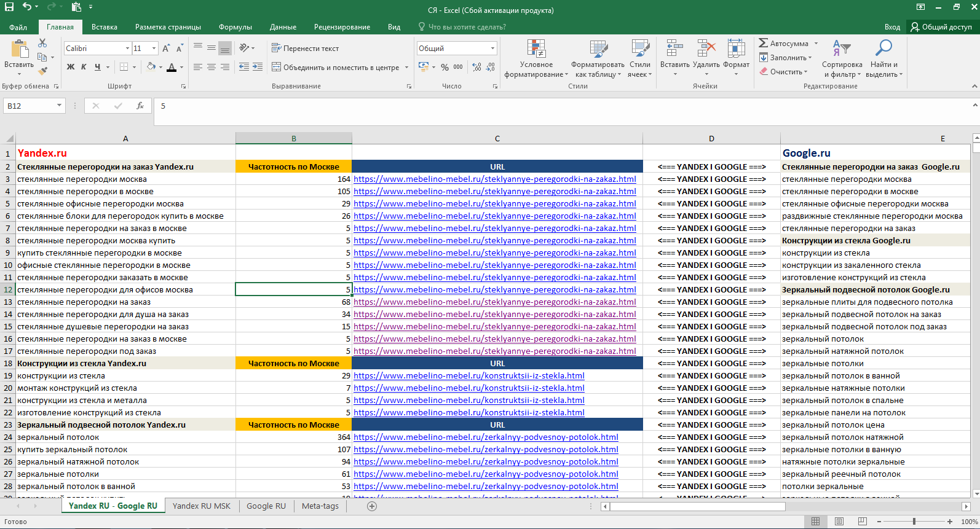This screenshot has height=529, width=980.
Task: Click the Save icon in quick access toolbar
Action: (9, 7)
